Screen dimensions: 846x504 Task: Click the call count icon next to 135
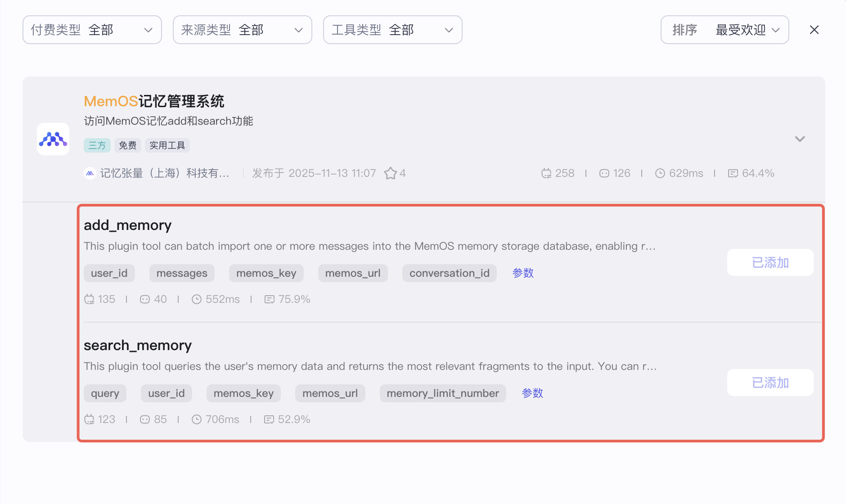89,299
